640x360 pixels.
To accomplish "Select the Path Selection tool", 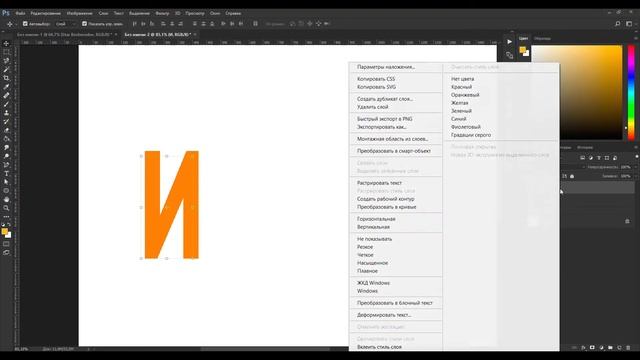I will 6,182.
